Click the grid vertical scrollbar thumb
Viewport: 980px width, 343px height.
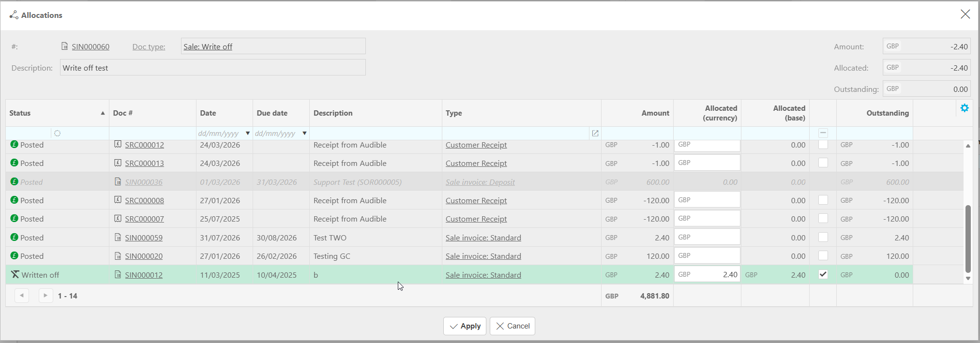click(x=968, y=239)
